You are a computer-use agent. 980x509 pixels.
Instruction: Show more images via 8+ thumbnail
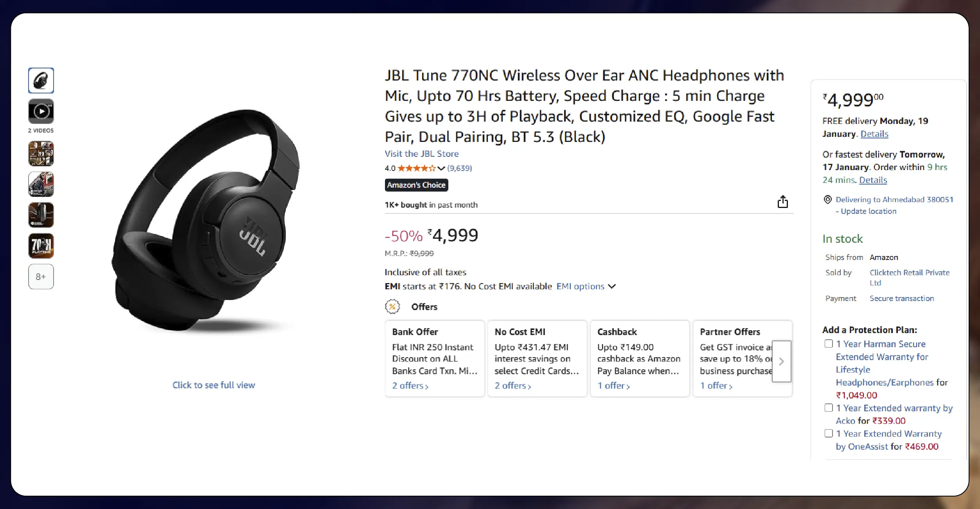tap(41, 277)
